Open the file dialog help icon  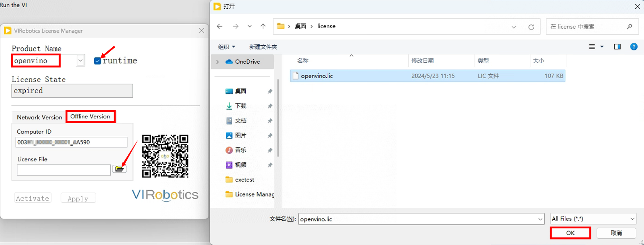tap(634, 47)
